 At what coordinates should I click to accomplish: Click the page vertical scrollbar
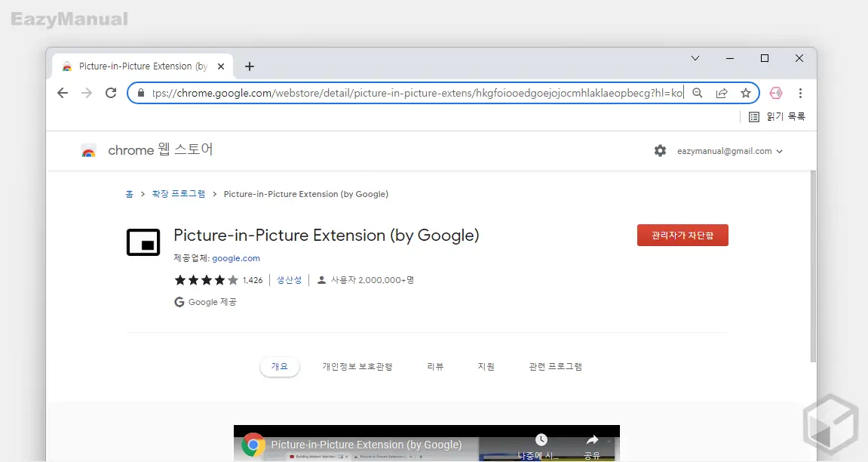click(812, 264)
